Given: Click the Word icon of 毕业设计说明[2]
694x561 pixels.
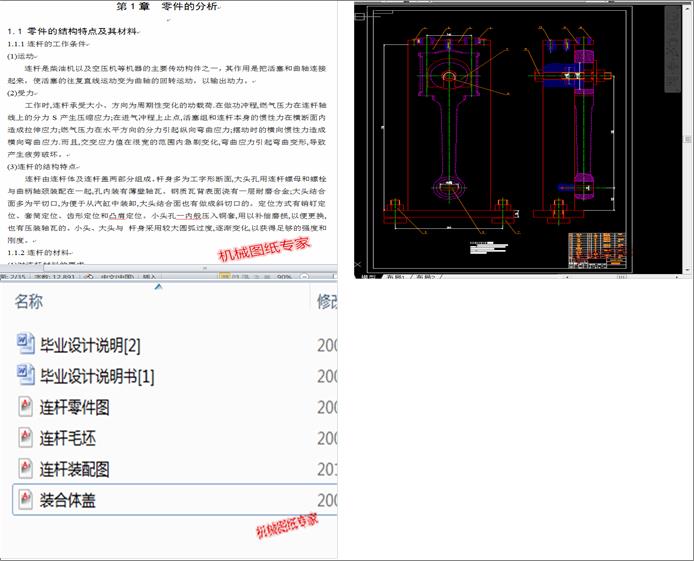Looking at the screenshot, I should tap(26, 345).
